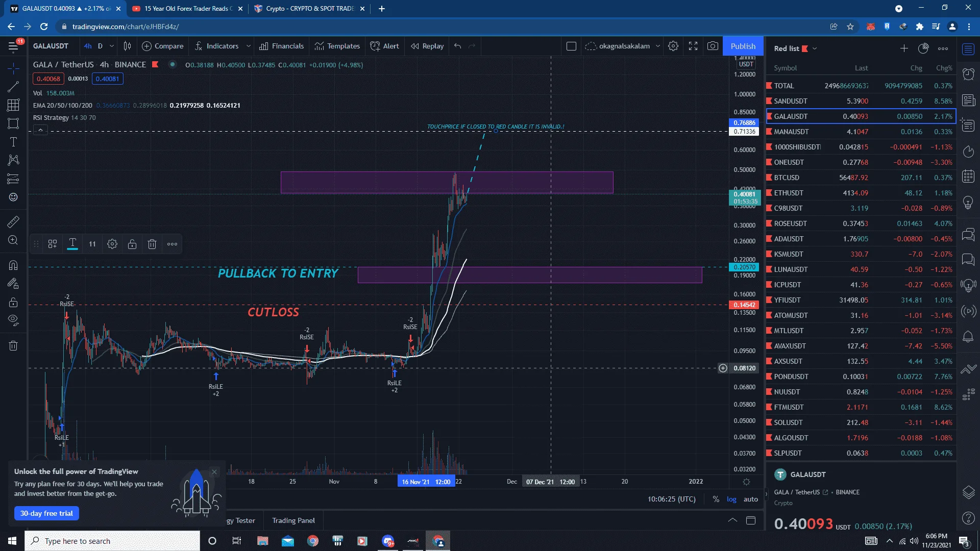Switch to the 15 Year Old Forex Trader tab
The image size is (980, 551).
pyautogui.click(x=188, y=8)
